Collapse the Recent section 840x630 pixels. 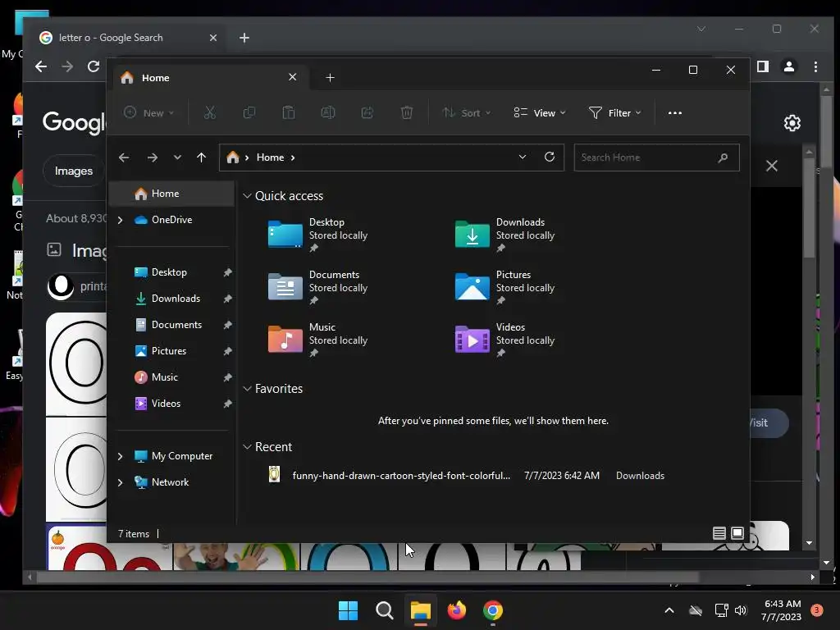coord(247,447)
